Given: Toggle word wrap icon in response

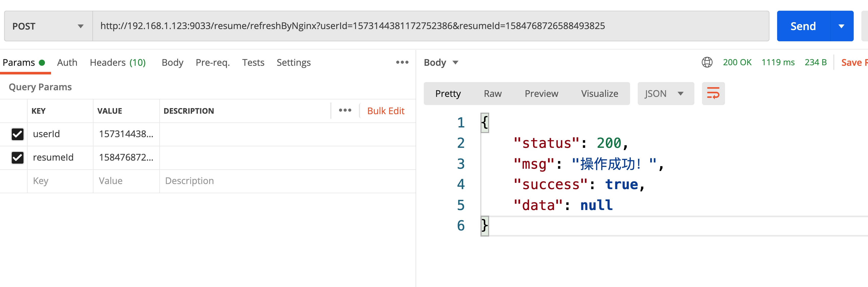Looking at the screenshot, I should pyautogui.click(x=713, y=94).
